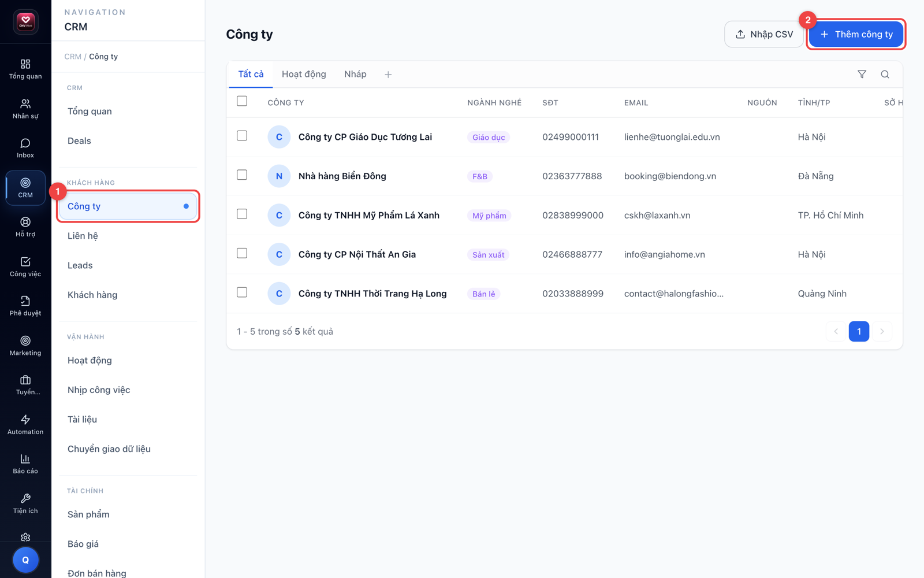The height and width of the screenshot is (578, 924).
Task: Click the app logo at top-left
Action: (25, 22)
